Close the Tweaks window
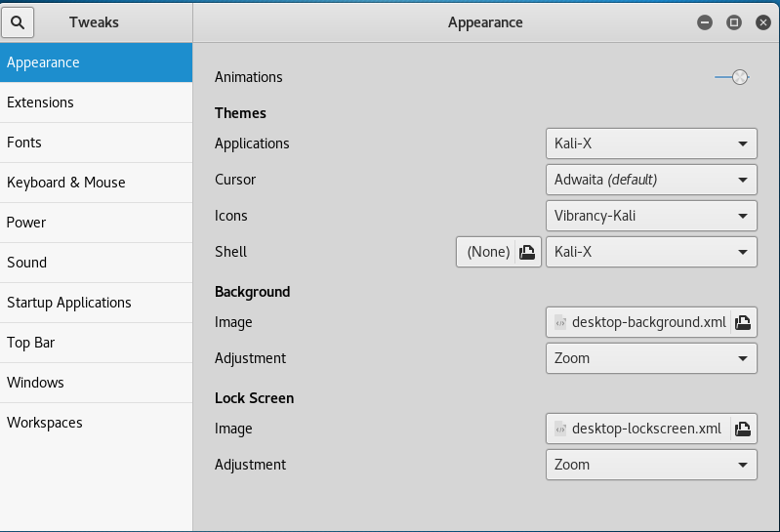This screenshot has width=780, height=532. [763, 22]
